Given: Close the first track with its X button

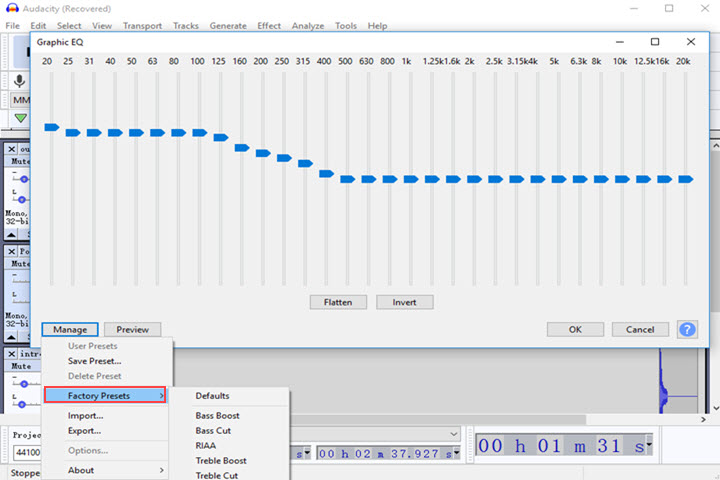Looking at the screenshot, I should point(11,149).
